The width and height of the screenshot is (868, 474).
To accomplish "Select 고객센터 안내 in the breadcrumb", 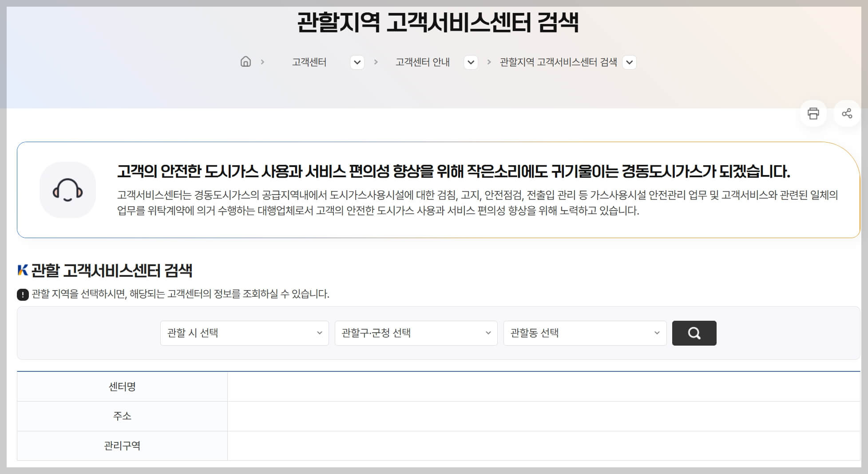I will tap(422, 62).
